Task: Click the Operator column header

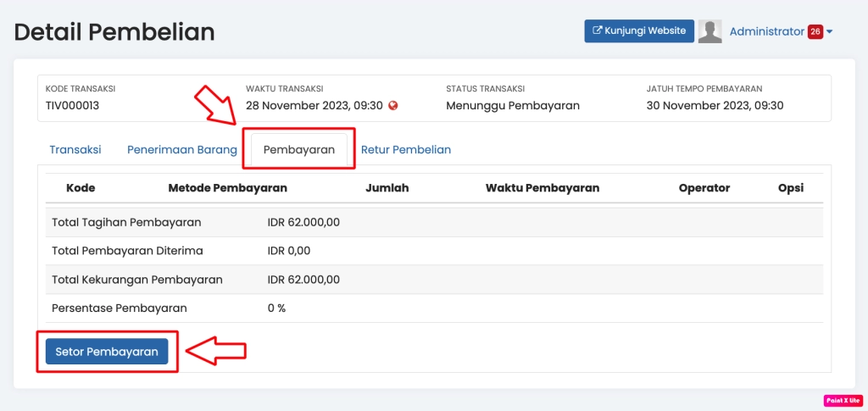Action: pos(704,188)
